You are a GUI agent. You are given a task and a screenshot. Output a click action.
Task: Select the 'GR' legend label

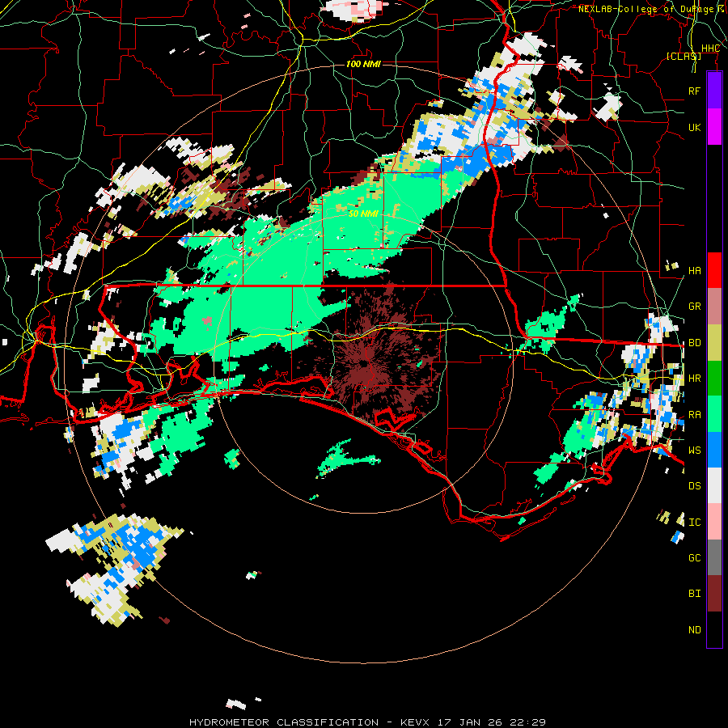click(695, 307)
